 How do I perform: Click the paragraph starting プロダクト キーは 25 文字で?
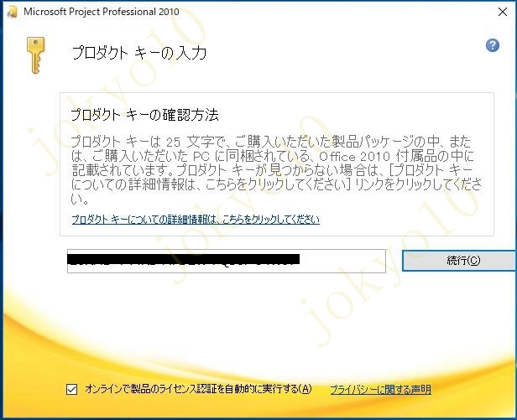pyautogui.click(x=276, y=170)
